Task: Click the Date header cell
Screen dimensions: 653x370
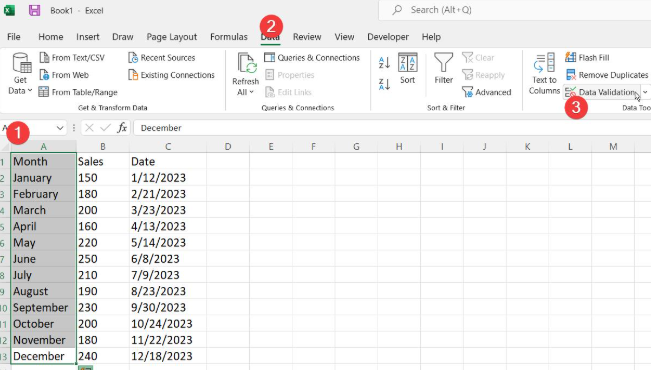Action: click(168, 162)
